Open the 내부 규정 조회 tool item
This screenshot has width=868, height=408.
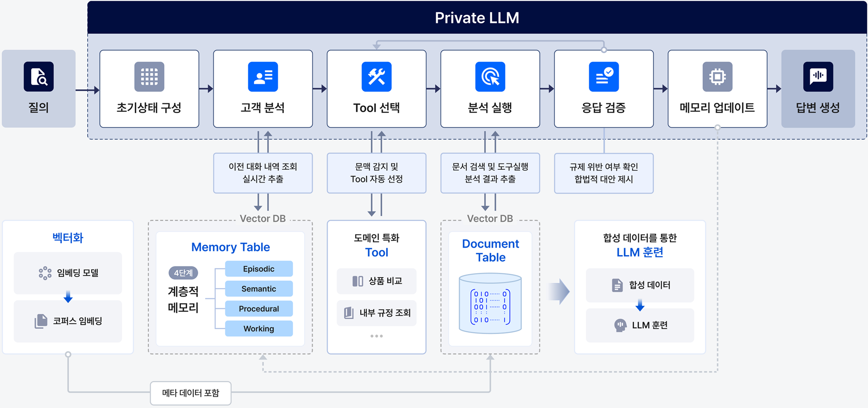(376, 312)
